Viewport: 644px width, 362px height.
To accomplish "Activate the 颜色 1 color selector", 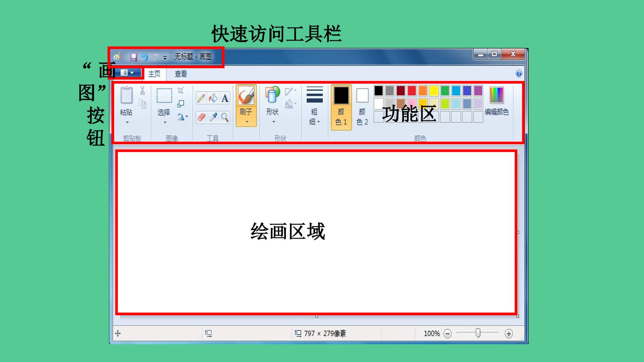I will (341, 107).
